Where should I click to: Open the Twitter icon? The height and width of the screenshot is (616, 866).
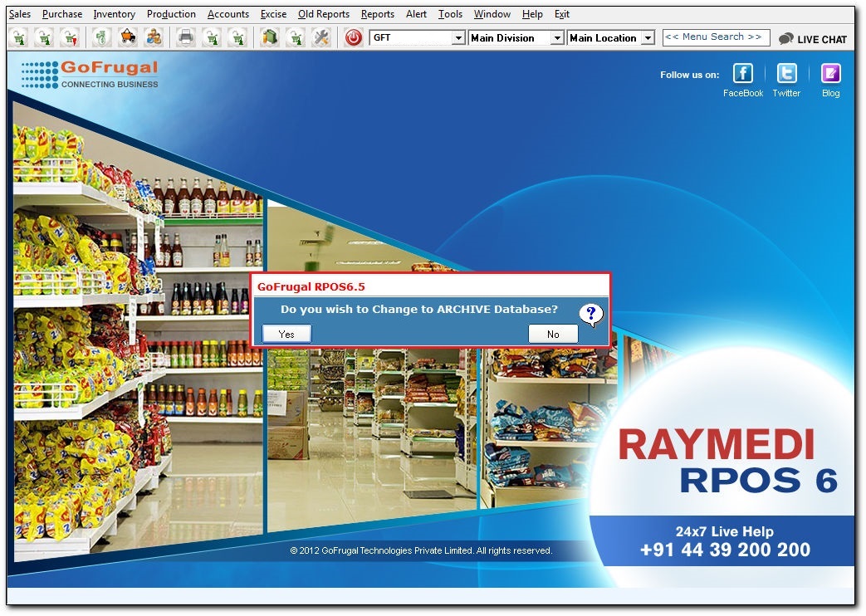coord(786,74)
